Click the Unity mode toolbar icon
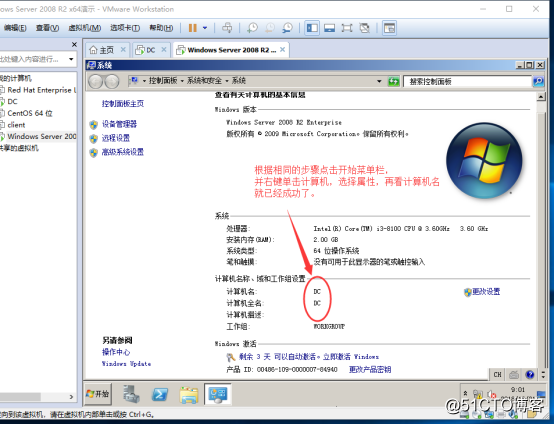 (x=364, y=28)
